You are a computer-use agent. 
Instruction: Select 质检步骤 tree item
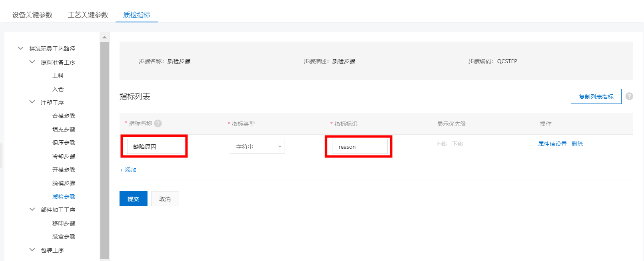[64, 197]
